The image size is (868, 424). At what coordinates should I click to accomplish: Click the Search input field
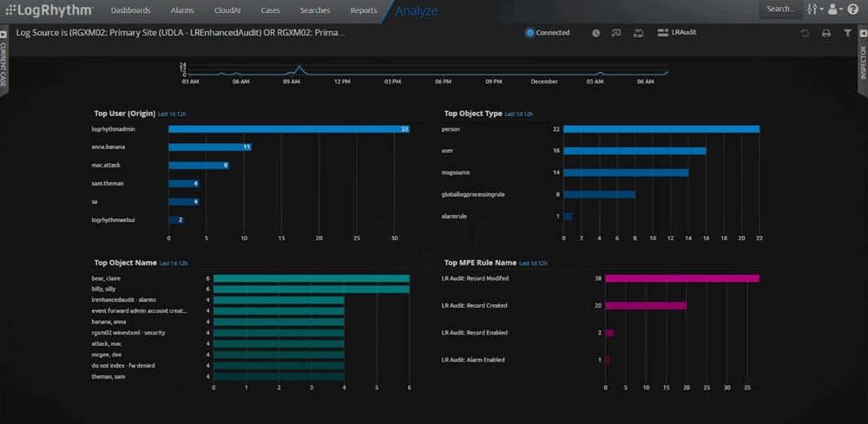779,10
